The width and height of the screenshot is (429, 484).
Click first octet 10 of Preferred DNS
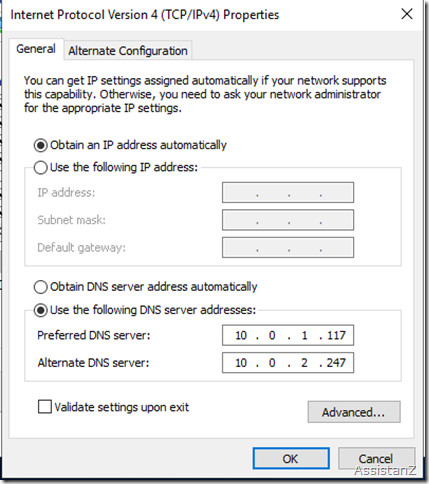click(241, 335)
